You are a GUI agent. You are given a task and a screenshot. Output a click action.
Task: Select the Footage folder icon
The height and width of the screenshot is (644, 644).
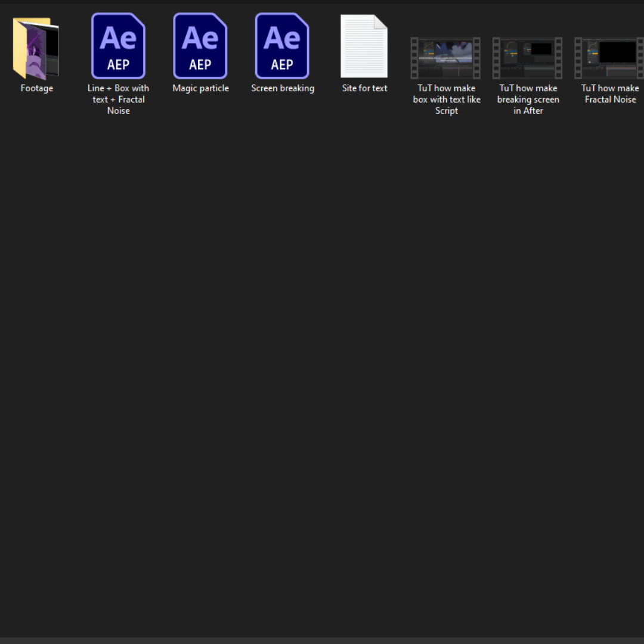36,48
